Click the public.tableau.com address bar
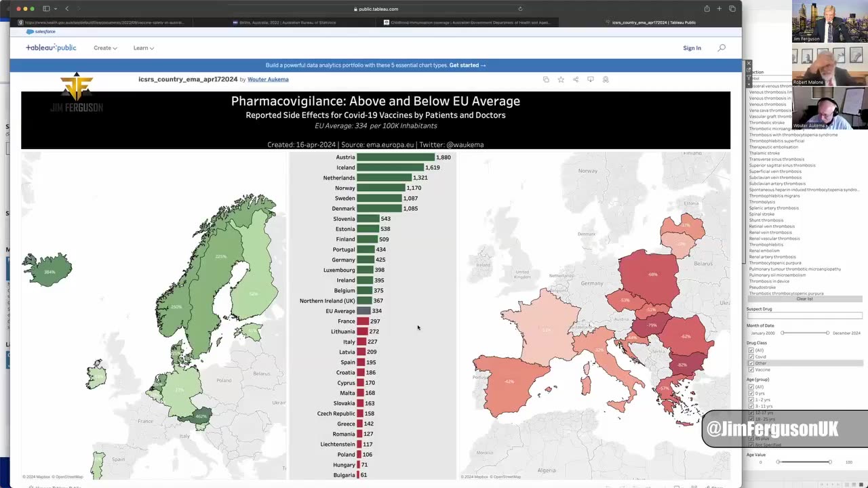The height and width of the screenshot is (488, 868). pos(376,9)
